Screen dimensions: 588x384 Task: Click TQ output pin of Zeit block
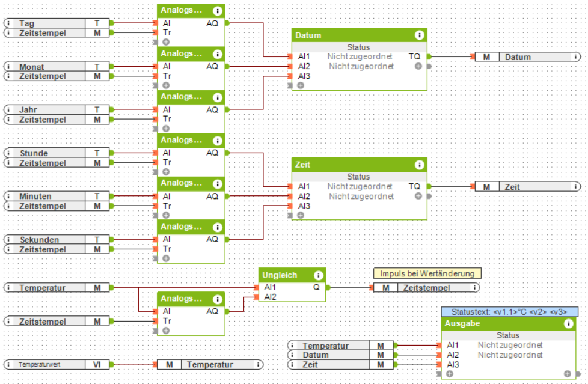pyautogui.click(x=429, y=186)
